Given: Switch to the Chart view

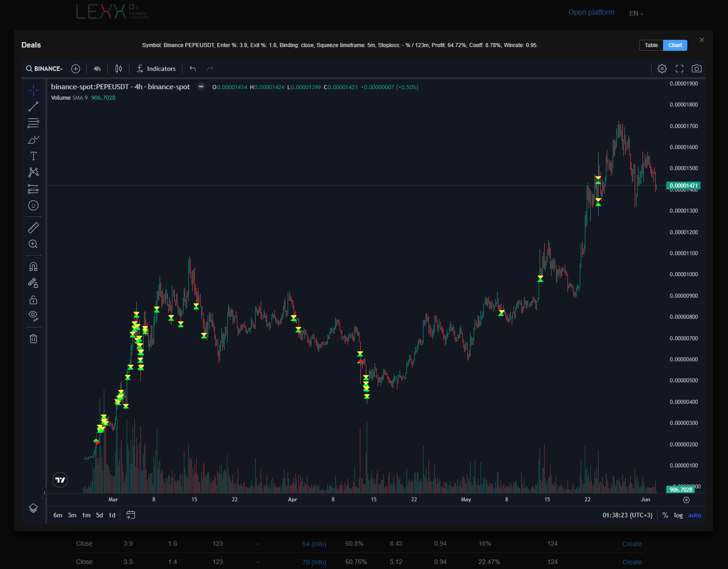Looking at the screenshot, I should point(675,45).
